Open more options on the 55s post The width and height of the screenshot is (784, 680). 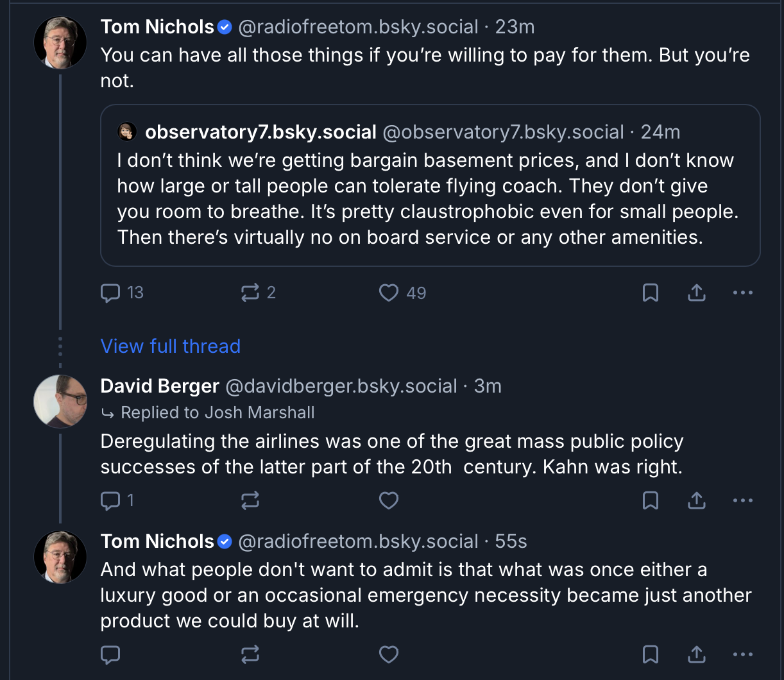pyautogui.click(x=742, y=654)
